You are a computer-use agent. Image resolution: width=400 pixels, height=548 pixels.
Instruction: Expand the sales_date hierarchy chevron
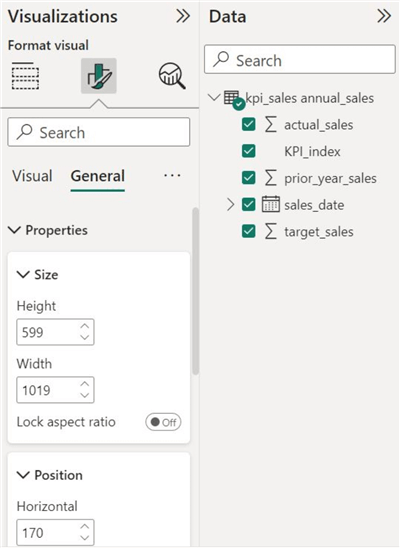(x=230, y=205)
